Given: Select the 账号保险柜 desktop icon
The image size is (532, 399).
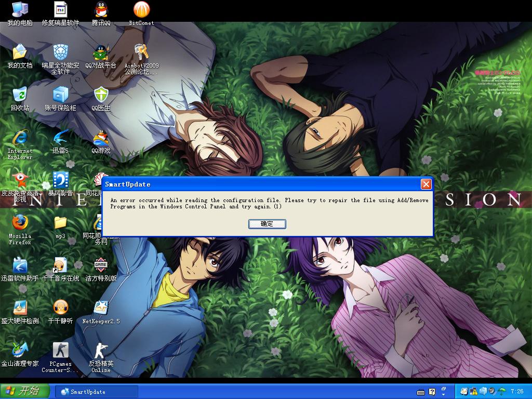Looking at the screenshot, I should [60, 99].
